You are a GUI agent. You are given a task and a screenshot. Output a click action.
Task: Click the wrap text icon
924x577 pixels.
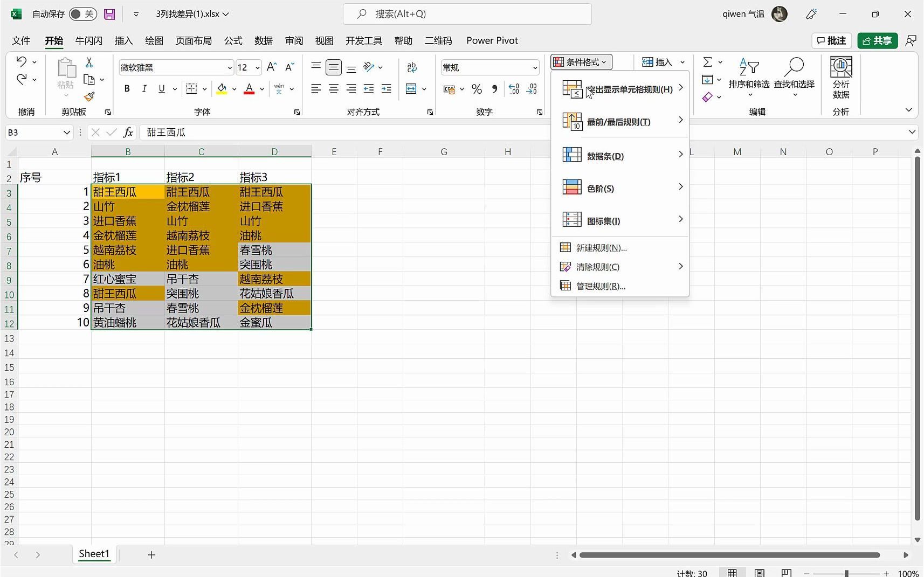[x=412, y=67]
